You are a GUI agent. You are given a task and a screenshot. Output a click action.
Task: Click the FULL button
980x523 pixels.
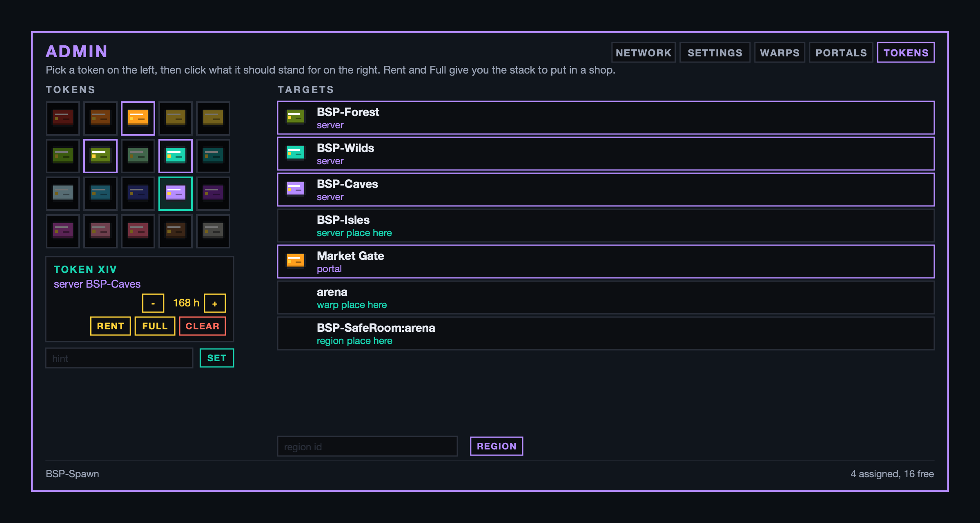tap(155, 326)
